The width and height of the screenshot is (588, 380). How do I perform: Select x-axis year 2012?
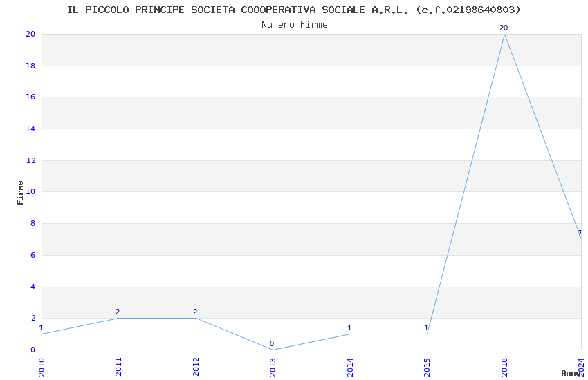click(196, 368)
